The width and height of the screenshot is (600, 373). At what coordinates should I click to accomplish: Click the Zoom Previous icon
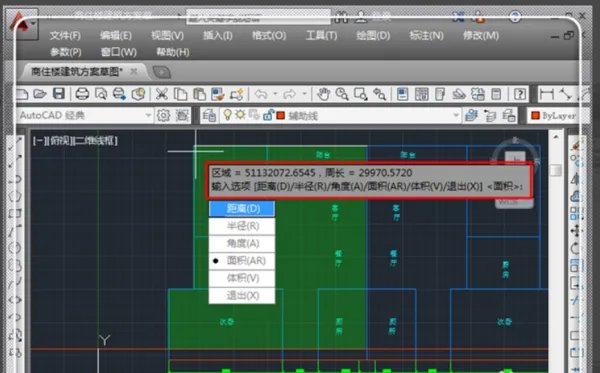[x=379, y=94]
